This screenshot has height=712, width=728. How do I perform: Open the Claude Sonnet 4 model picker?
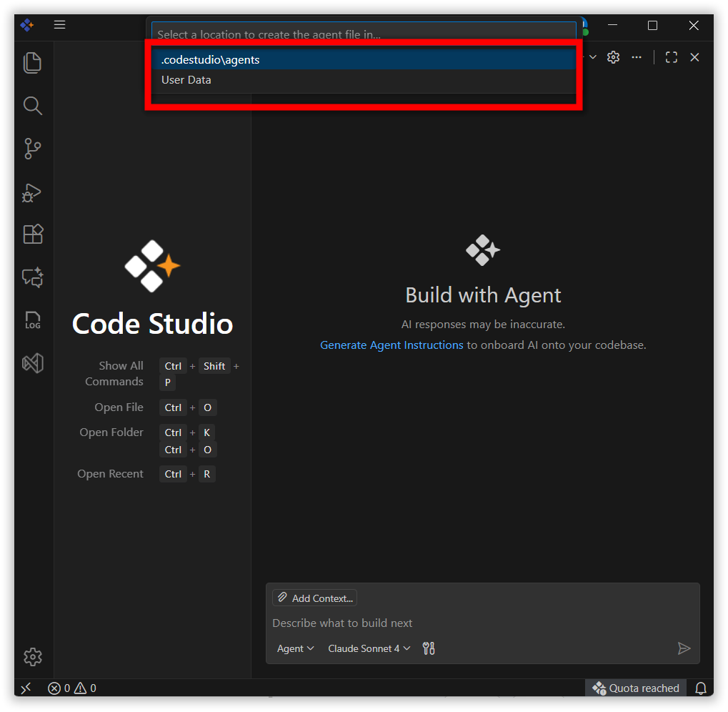[x=369, y=648]
